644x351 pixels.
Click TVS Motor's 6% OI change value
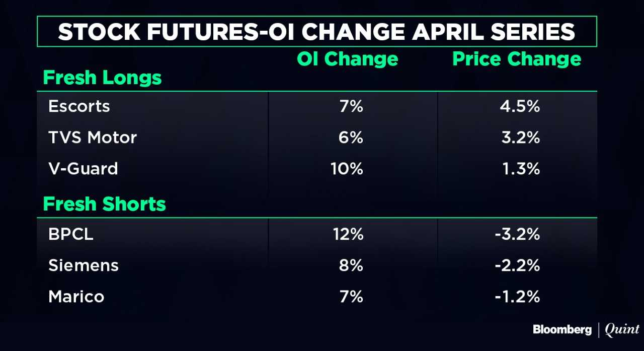tap(350, 137)
